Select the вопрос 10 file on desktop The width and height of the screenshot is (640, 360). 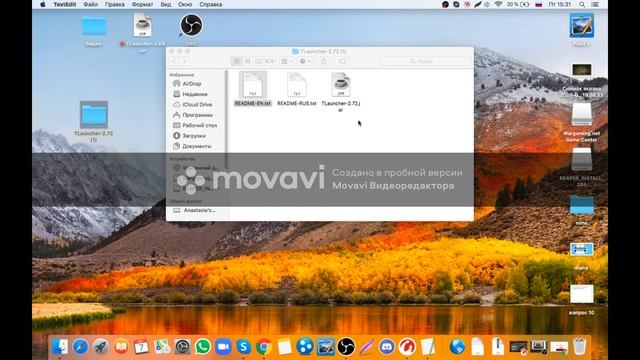click(582, 300)
